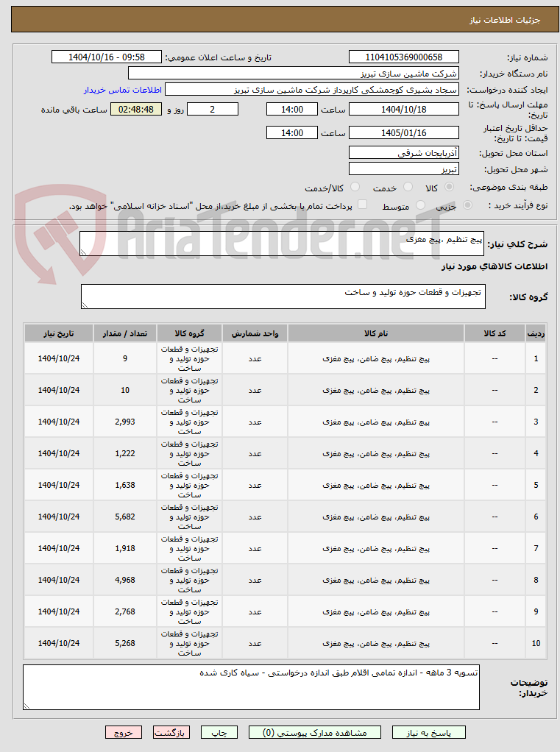Viewport: 560px width, 752px height.
Task: Click the price validity date 1405/01/16
Action: pyautogui.click(x=404, y=132)
